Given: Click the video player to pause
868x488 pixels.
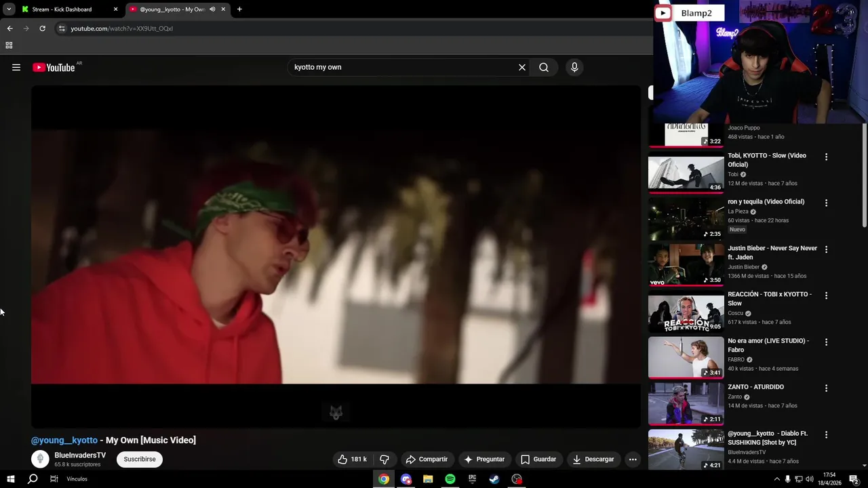Looking at the screenshot, I should [336, 256].
